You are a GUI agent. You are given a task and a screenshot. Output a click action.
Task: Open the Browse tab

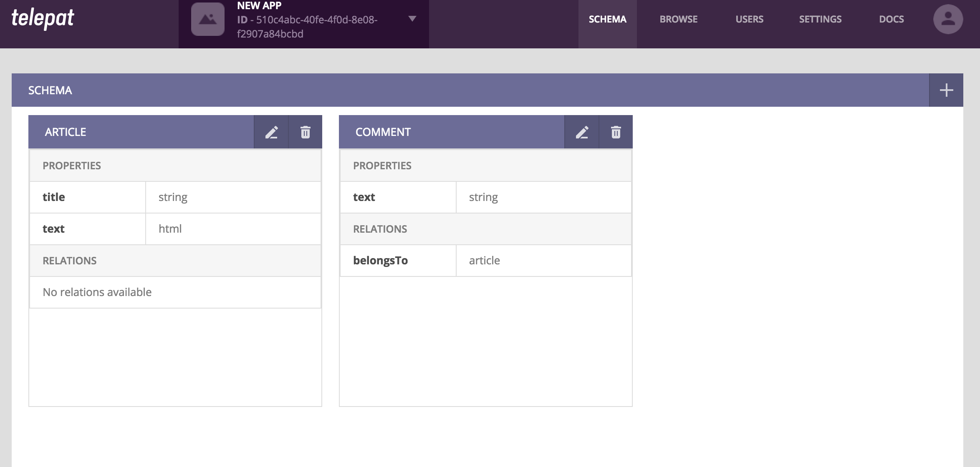678,19
